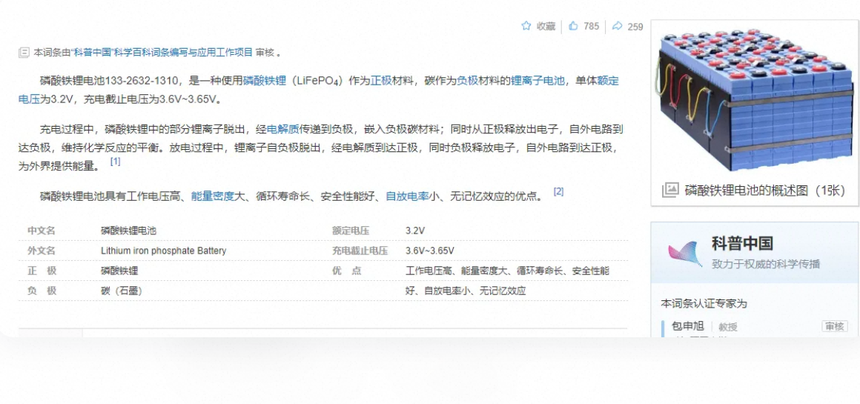Image resolution: width=860 pixels, height=404 pixels.
Task: Click the 科普中国 heading in sidebar
Action: point(742,243)
